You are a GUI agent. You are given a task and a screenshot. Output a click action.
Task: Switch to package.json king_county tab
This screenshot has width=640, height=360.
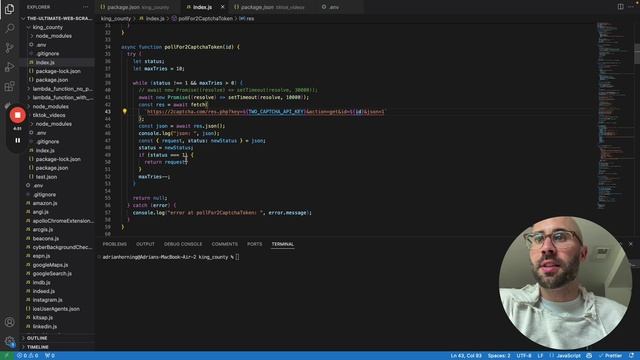click(x=138, y=7)
